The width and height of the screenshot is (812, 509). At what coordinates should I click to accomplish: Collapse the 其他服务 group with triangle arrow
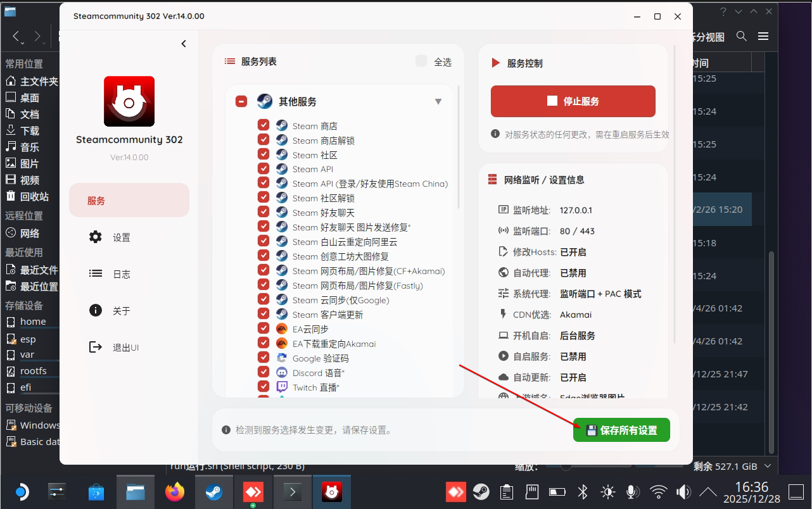pyautogui.click(x=438, y=102)
